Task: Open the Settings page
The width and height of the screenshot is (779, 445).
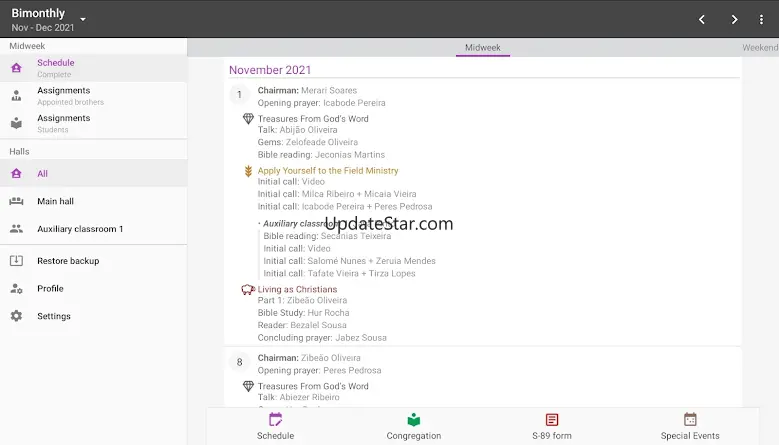Action: tap(93, 316)
